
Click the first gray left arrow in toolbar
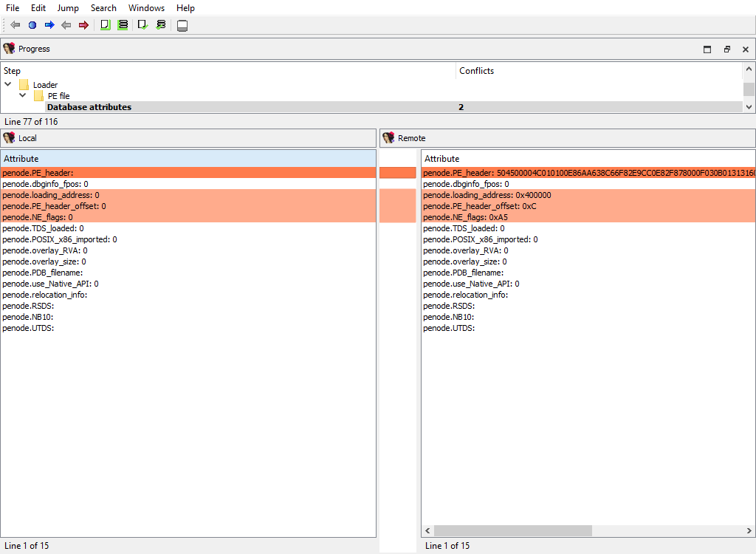click(x=15, y=25)
